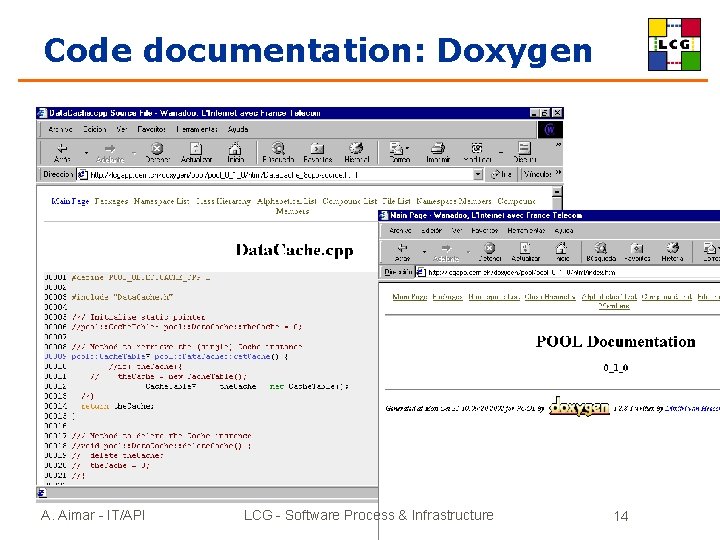Screen dimensions: 720x540
Task: Click the Ir a (Go) button beside address bar
Action: [x=501, y=174]
